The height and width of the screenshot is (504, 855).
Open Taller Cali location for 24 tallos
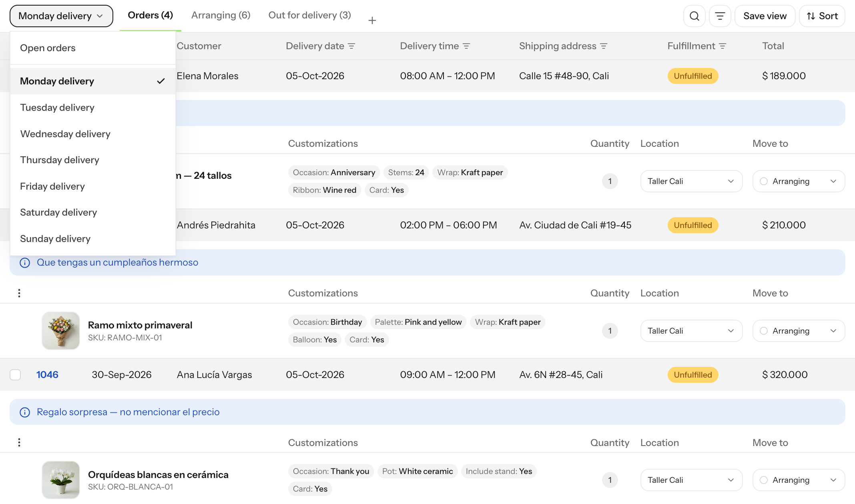pyautogui.click(x=691, y=181)
